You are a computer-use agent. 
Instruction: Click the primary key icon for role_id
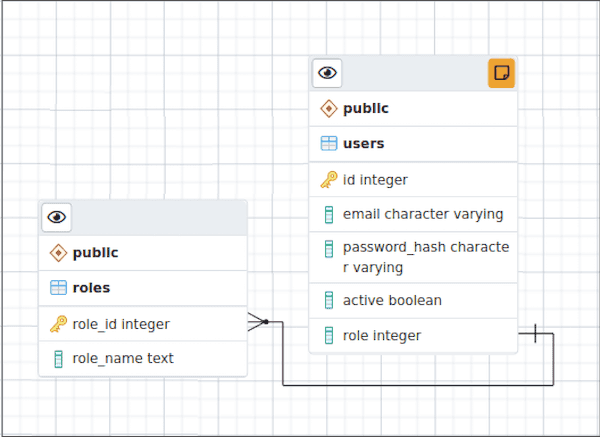[58, 324]
